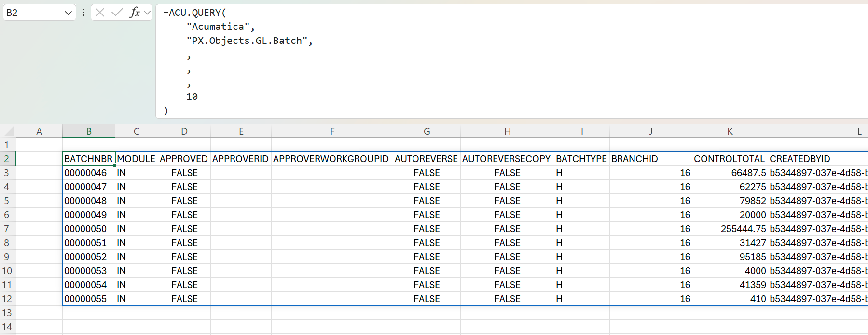The height and width of the screenshot is (335, 868).
Task: Select column B header
Action: point(89,131)
